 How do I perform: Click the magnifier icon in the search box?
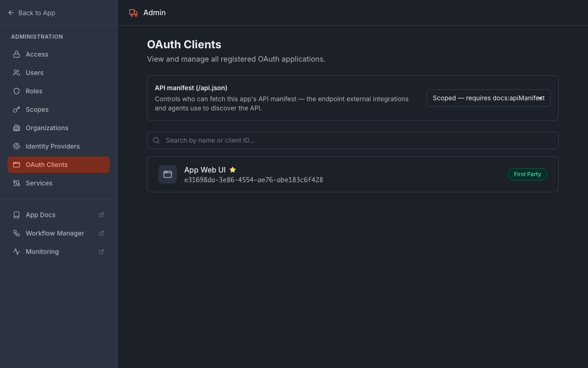coord(156,140)
